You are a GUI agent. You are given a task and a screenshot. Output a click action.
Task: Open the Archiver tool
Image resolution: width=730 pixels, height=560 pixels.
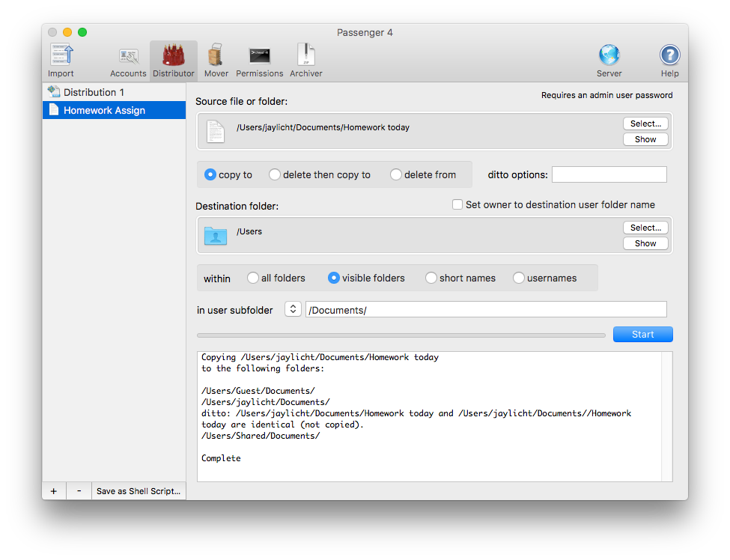coord(306,61)
